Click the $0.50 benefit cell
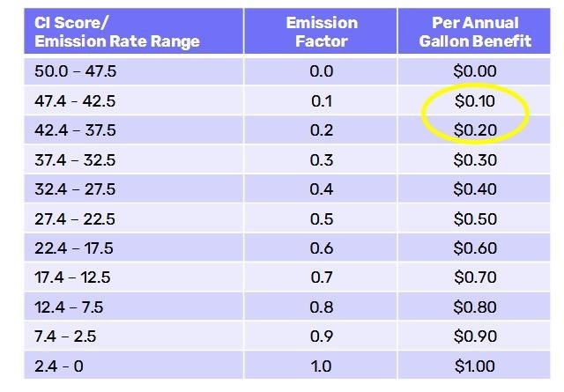Image resolution: width=564 pixels, height=392 pixels. tap(477, 218)
